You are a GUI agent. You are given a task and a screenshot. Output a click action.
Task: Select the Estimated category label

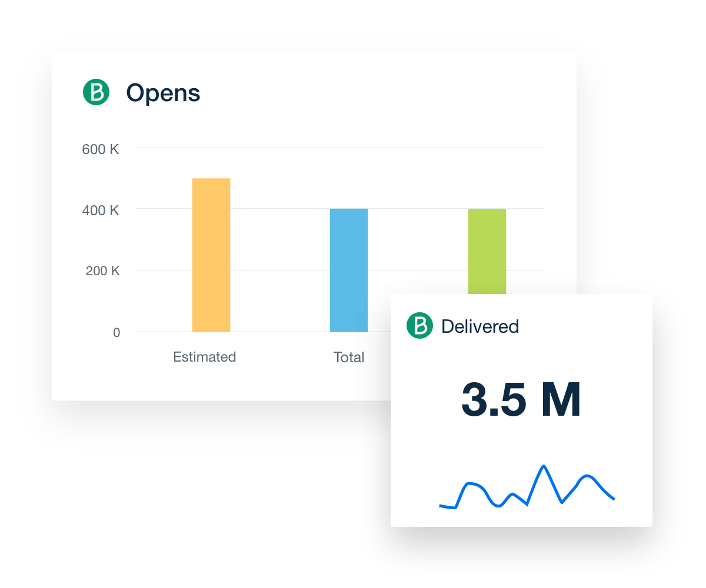click(x=204, y=357)
